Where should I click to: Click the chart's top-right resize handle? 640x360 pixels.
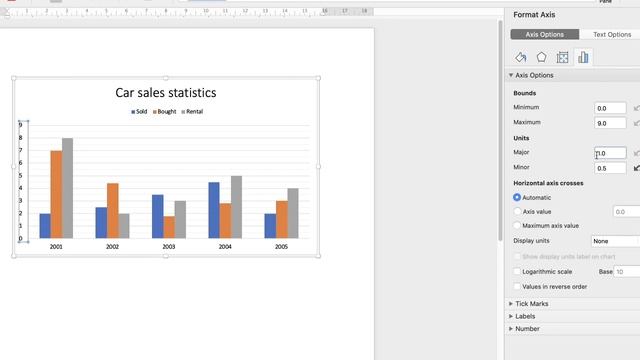pyautogui.click(x=318, y=78)
